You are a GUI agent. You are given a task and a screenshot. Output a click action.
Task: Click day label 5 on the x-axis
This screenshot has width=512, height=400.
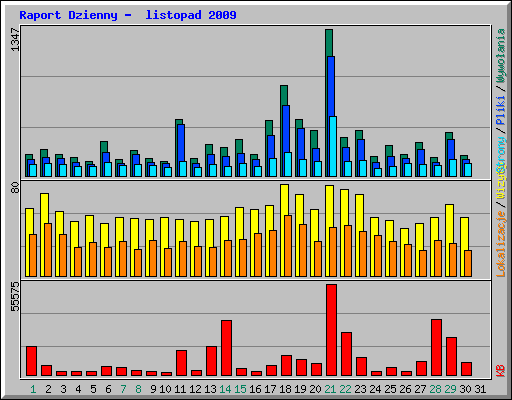(93, 389)
